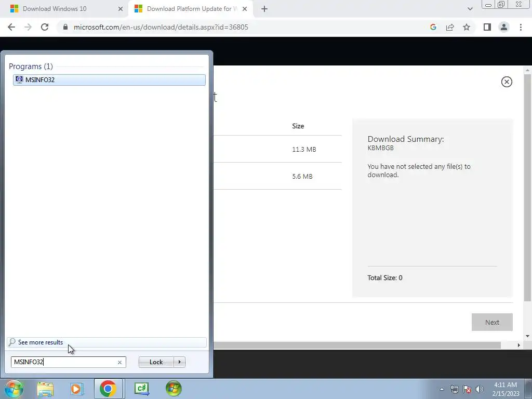Open the C# application on taskbar

(141, 389)
